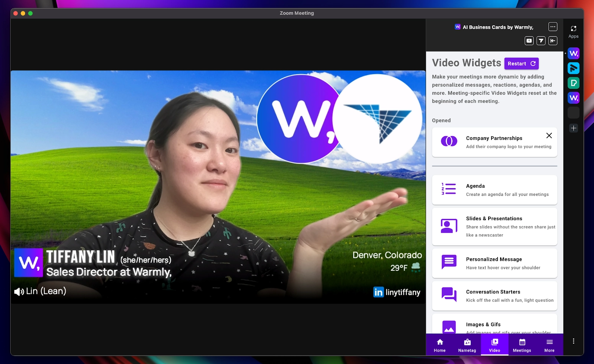
Task: Open the blue paper-plane app icon in apps sidebar
Action: [574, 68]
